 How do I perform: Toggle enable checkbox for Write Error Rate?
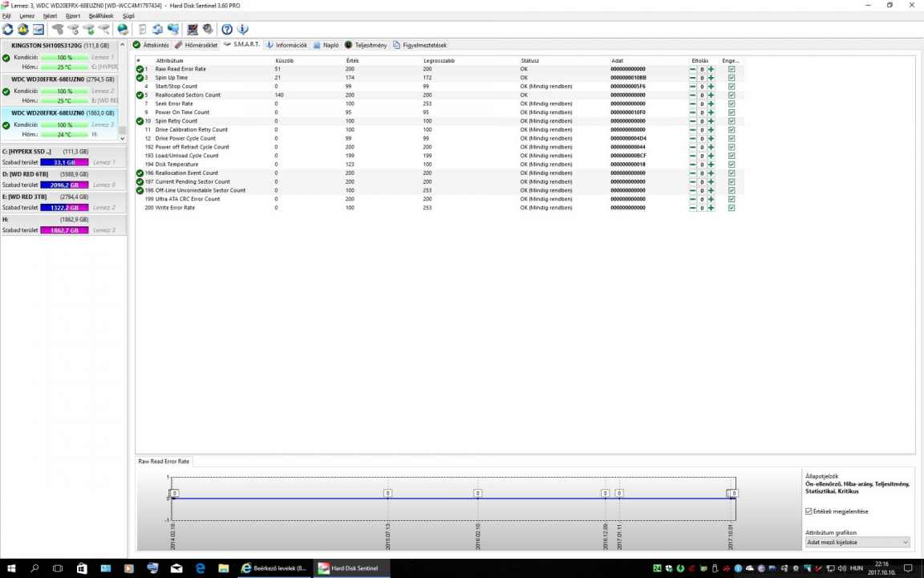click(x=731, y=208)
